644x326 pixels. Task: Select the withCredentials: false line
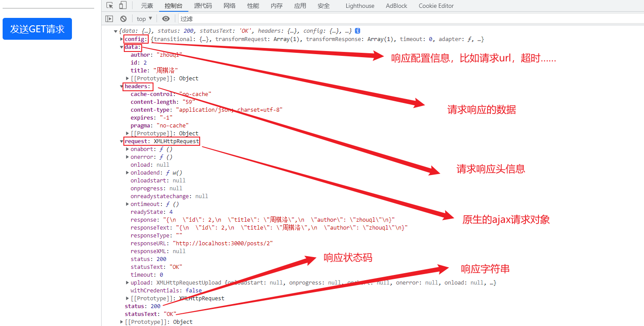pyautogui.click(x=166, y=291)
